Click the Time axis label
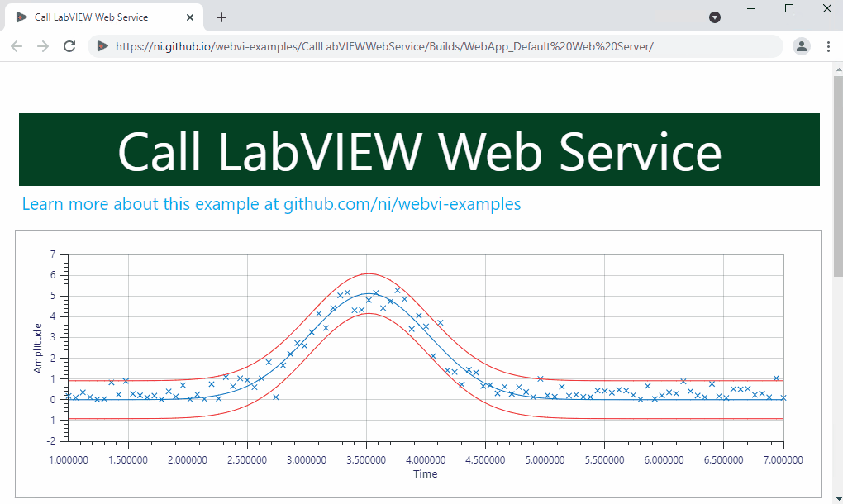The width and height of the screenshot is (843, 504). (x=426, y=474)
